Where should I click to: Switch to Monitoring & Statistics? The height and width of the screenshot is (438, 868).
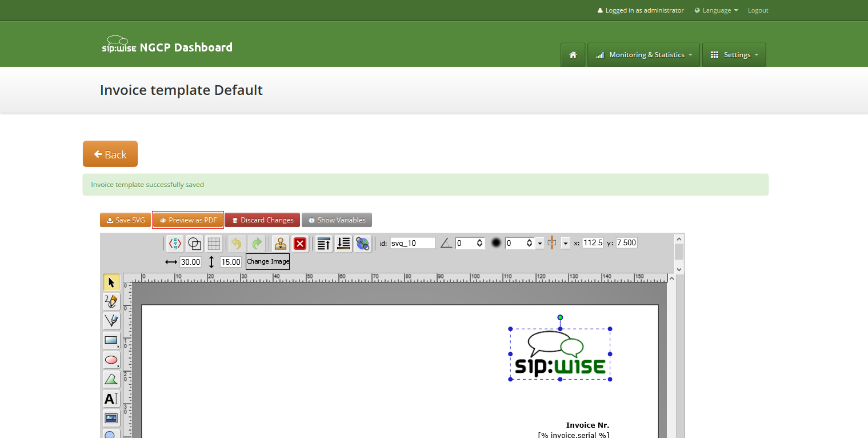pos(643,54)
